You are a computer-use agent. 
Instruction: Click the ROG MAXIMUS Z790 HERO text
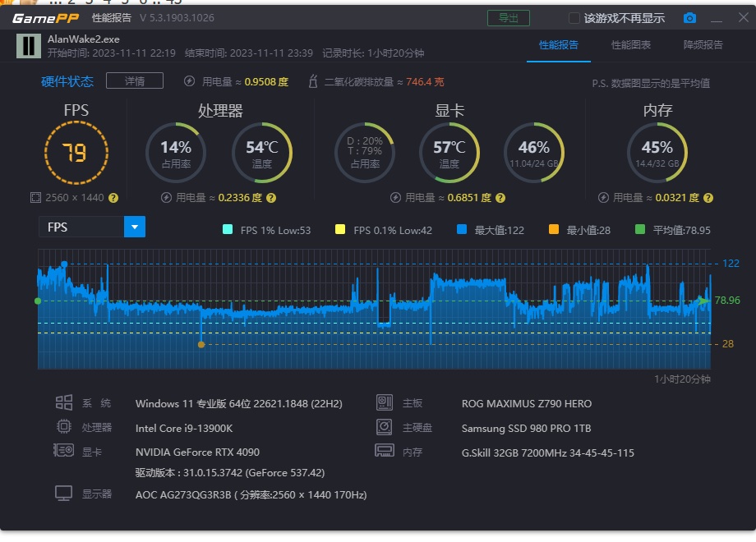point(527,404)
